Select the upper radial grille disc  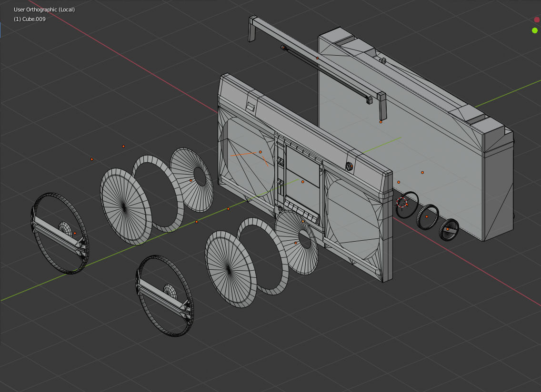(x=126, y=207)
